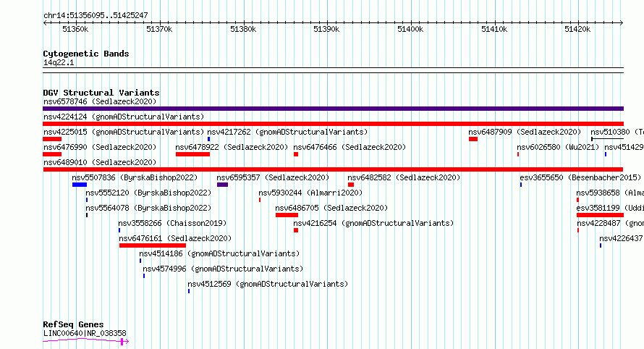Screen dimensions: 644x349
Task: Open variant nsv5507836 (ByrskaBishop2022) label
Action: [135, 177]
